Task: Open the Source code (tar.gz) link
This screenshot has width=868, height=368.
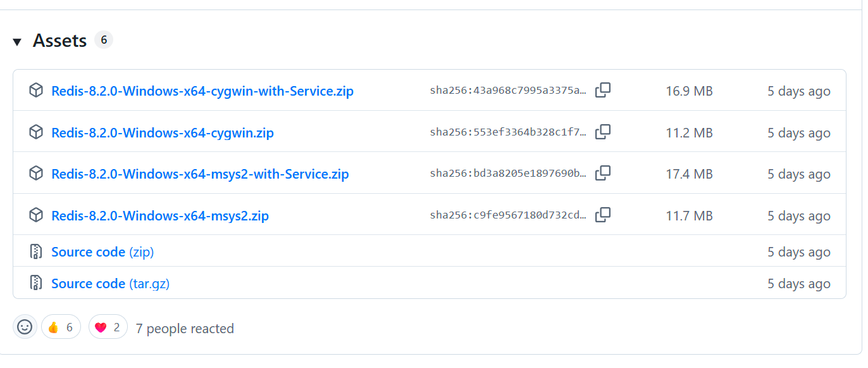Action: (111, 284)
